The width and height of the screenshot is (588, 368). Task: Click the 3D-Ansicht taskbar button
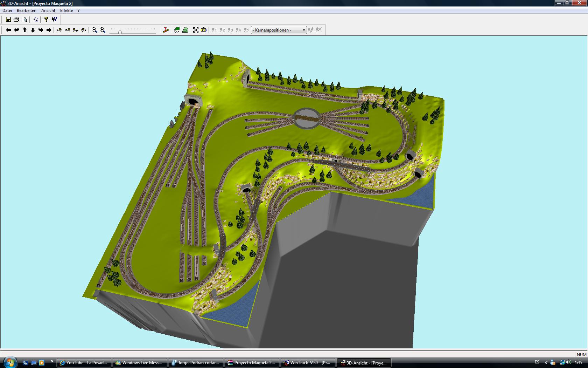(x=364, y=363)
